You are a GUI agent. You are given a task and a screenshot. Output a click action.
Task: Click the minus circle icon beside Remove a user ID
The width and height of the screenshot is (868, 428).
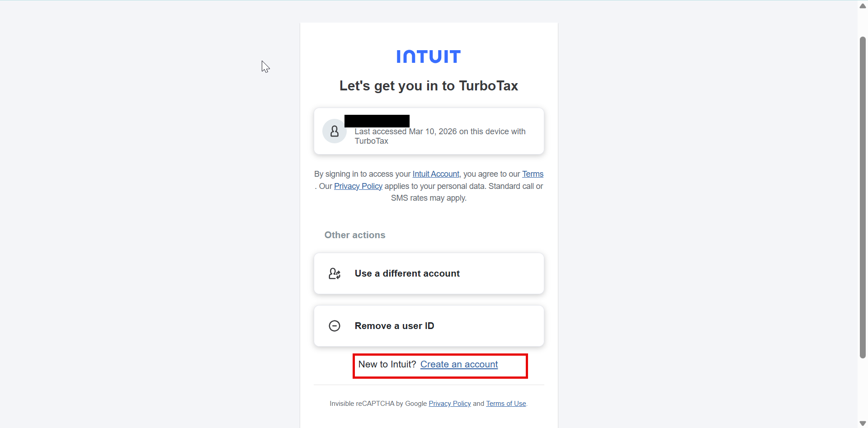tap(335, 326)
